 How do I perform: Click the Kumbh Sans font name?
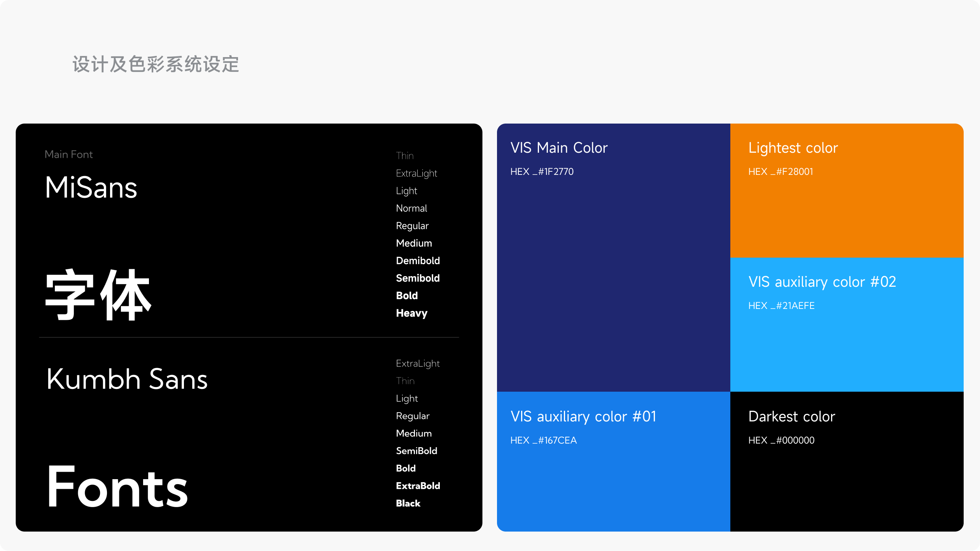click(x=127, y=379)
